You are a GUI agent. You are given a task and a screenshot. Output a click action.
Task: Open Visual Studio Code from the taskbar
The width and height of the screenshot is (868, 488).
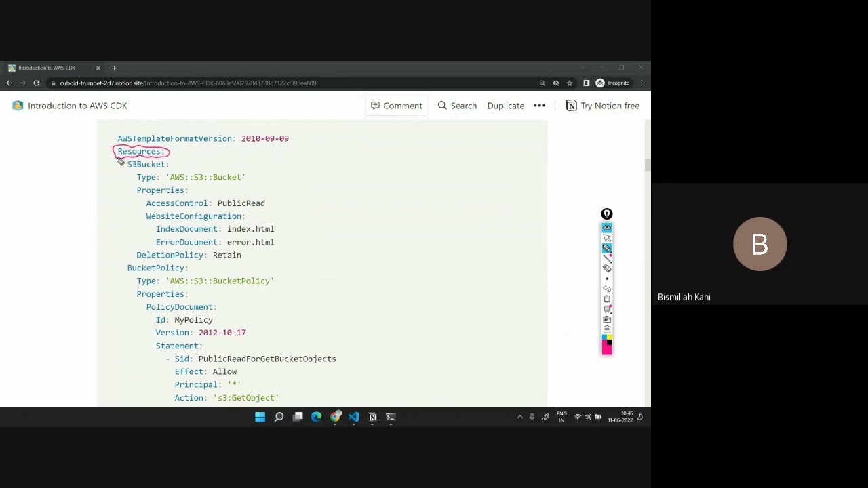pos(353,417)
